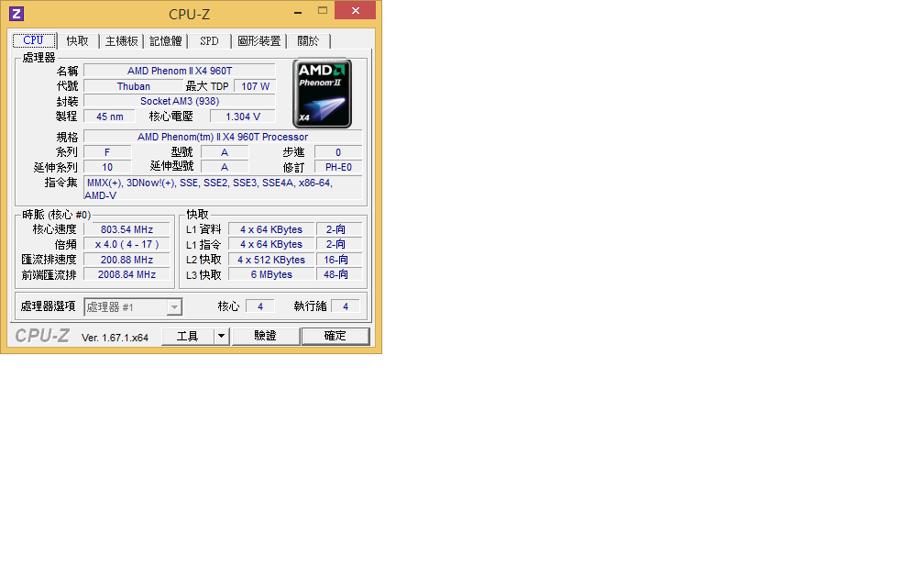Click the 延伸系列 value '10'
This screenshot has width=924, height=578.
107,168
